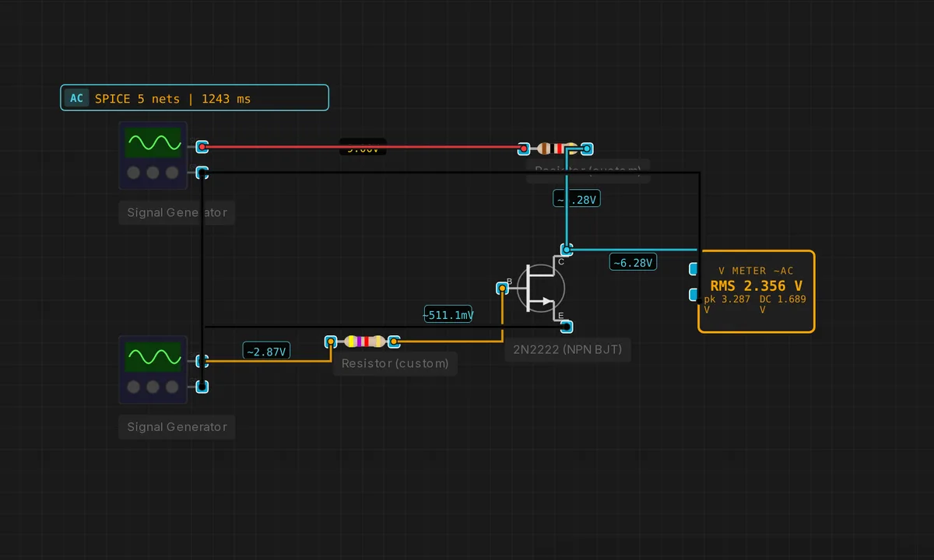Click the upper generator's red output terminal
This screenshot has width=934, height=560.
[202, 146]
